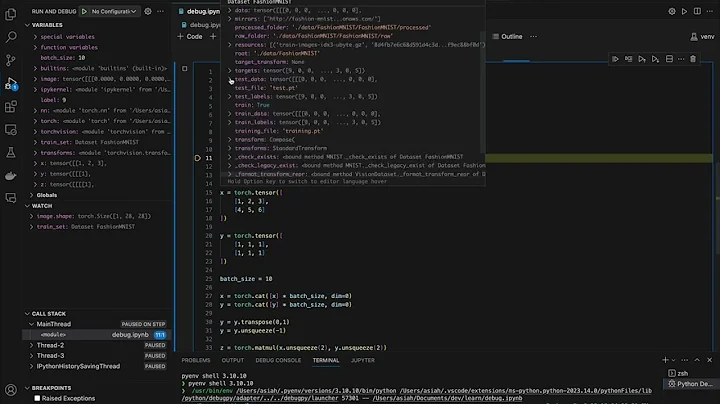720x404 pixels.
Task: Open the Source Control view
Action: pos(11,60)
